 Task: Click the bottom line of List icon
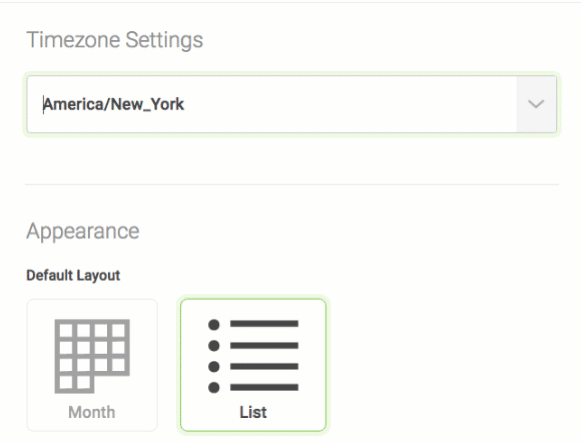pos(264,388)
